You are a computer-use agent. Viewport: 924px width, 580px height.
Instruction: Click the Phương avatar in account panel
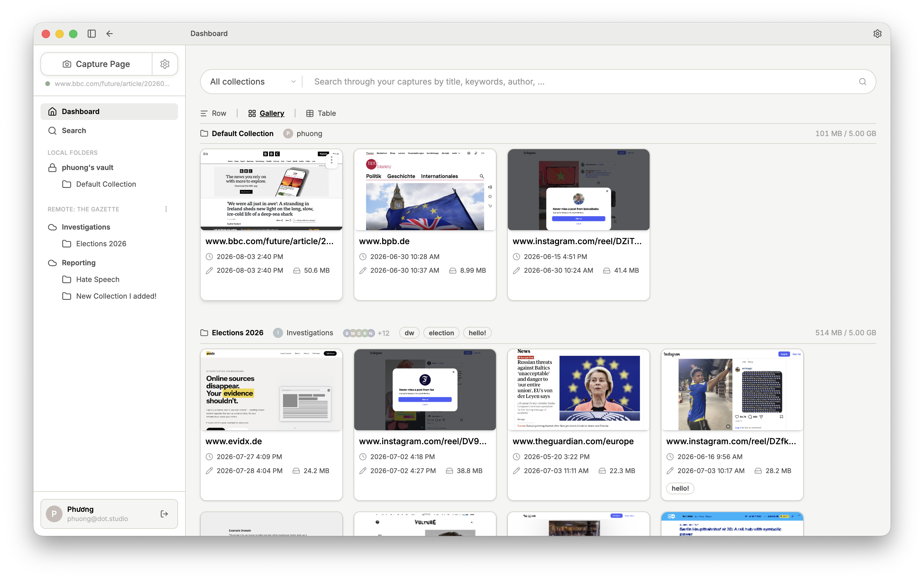coord(54,514)
